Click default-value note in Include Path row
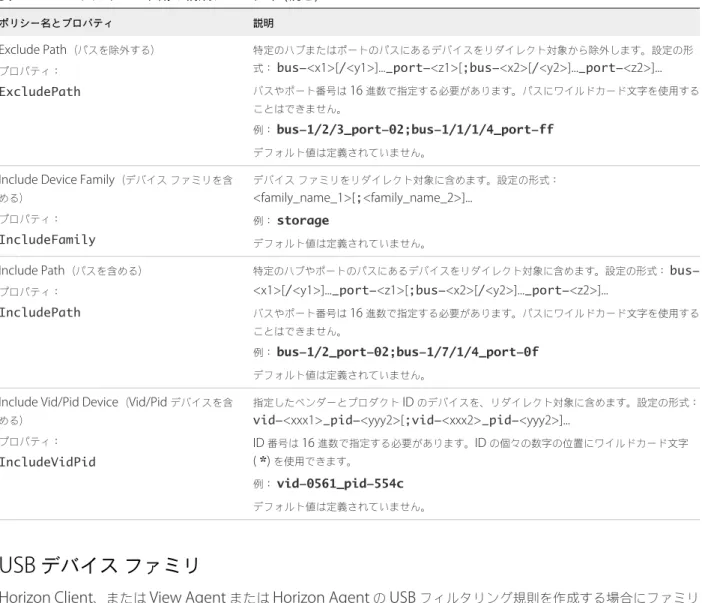 pos(339,375)
